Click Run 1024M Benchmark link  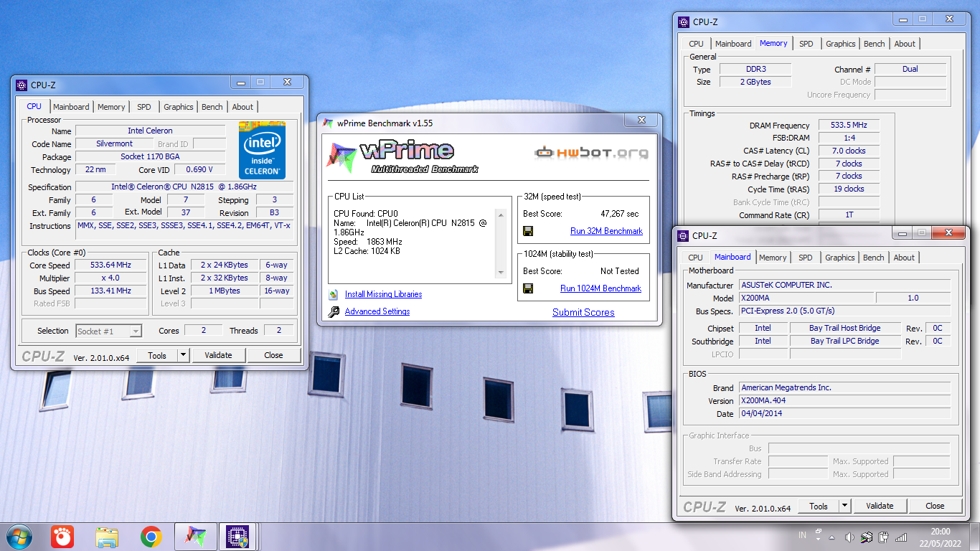click(x=600, y=288)
